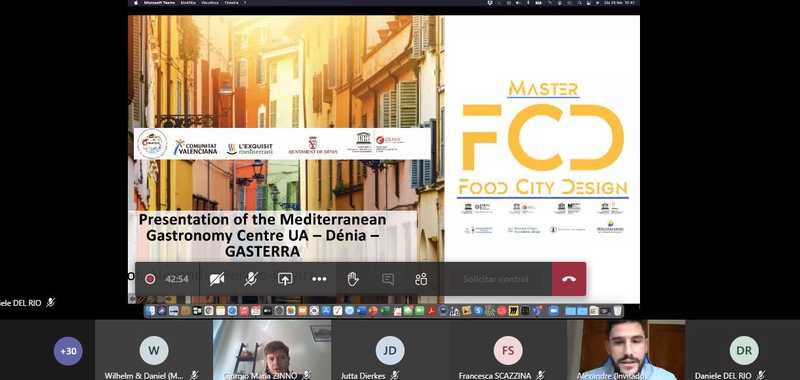The height and width of the screenshot is (380, 800).
Task: Click muted mic icon beside Giorgio Maria ZINNO
Action: (307, 375)
